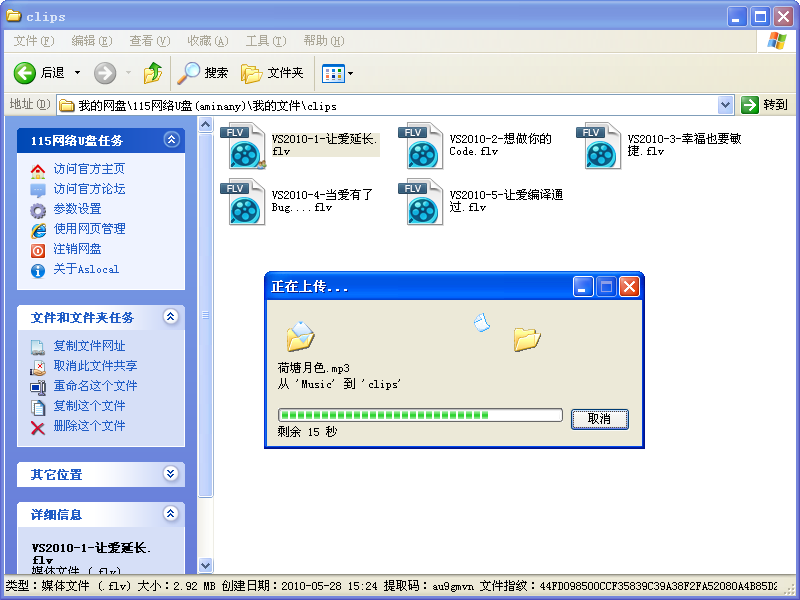
Task: Click 荷塘月色.mp3 filename in upload dialog
Action: pos(314,368)
